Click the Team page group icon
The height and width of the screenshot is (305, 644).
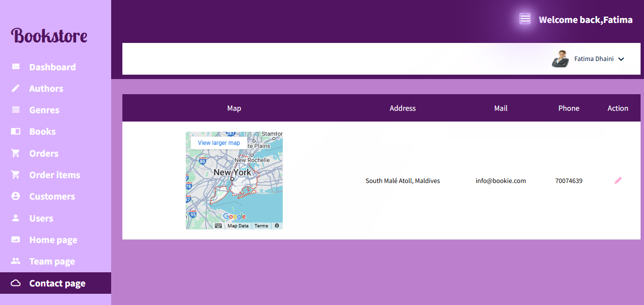[16, 261]
